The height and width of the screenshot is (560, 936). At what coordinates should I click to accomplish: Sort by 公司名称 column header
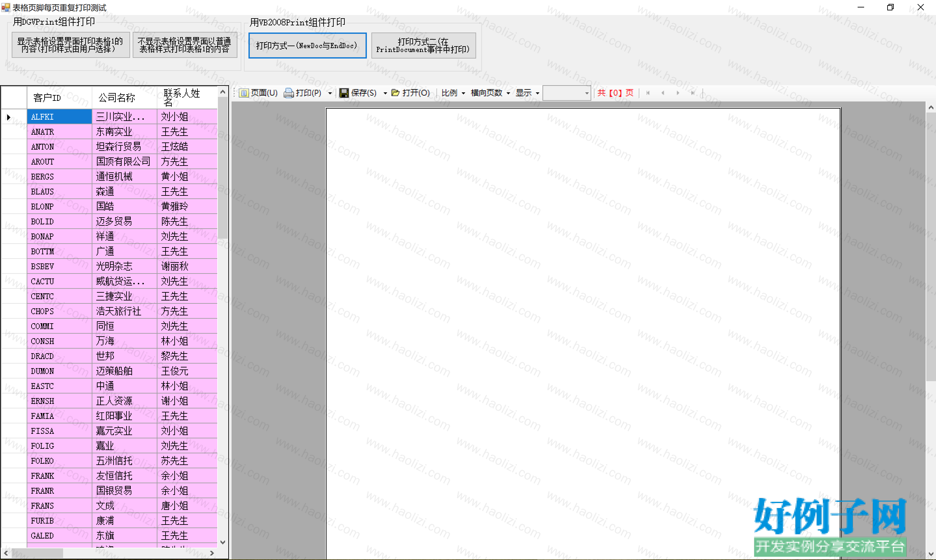pos(125,98)
